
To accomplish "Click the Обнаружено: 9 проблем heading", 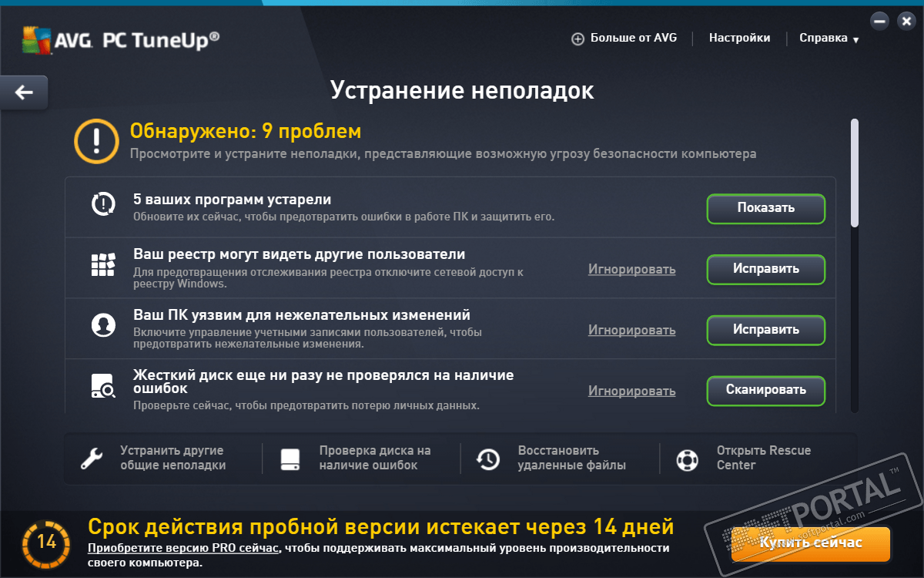I will point(245,131).
